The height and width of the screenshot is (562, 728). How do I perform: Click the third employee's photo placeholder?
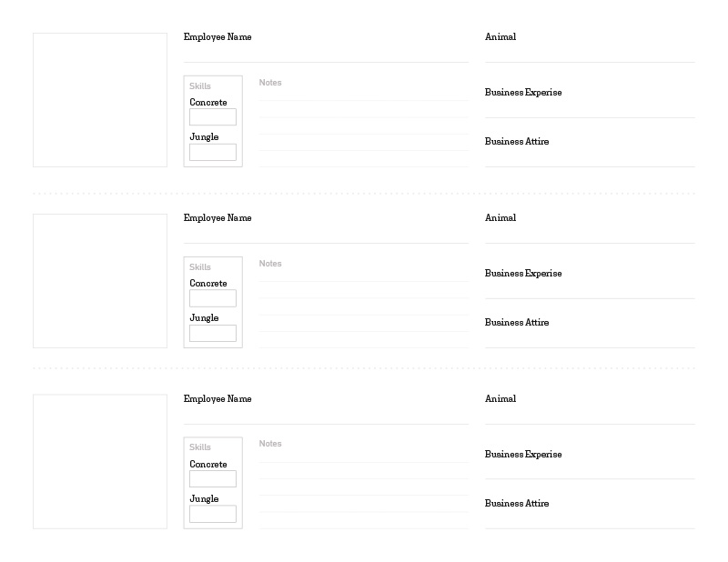[100, 461]
